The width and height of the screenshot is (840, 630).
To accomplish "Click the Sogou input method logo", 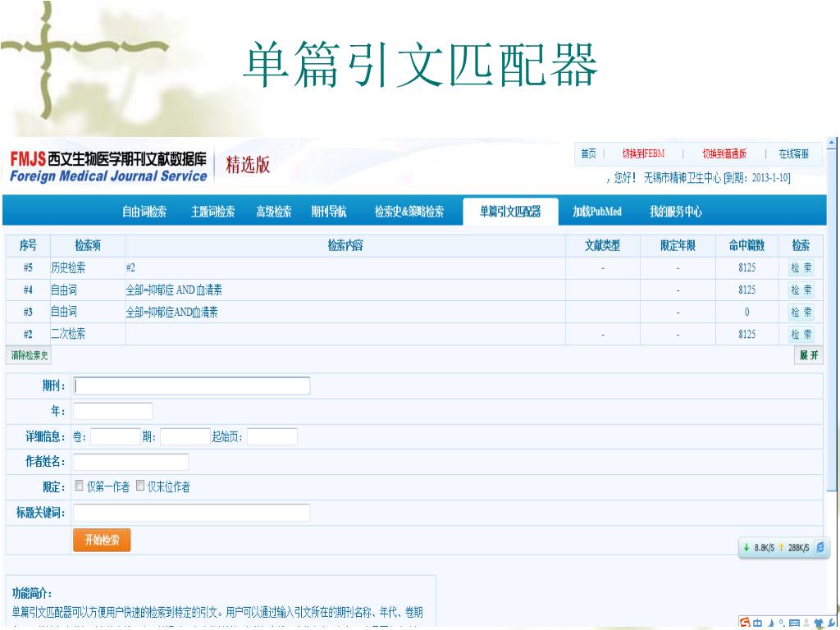I will [744, 623].
